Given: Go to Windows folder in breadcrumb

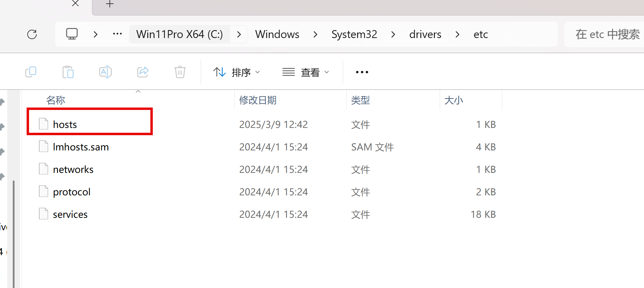Looking at the screenshot, I should 277,34.
